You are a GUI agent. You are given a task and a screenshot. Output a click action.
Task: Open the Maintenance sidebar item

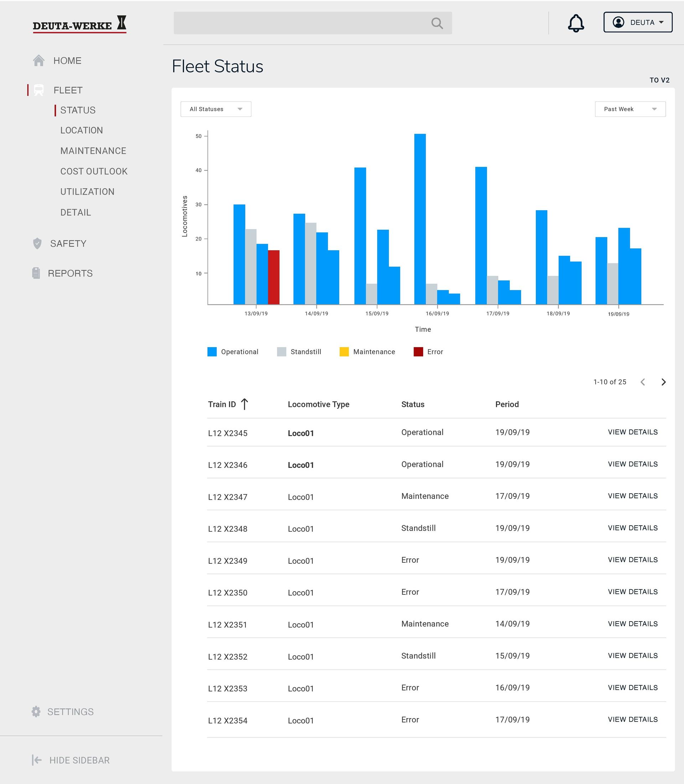point(93,151)
